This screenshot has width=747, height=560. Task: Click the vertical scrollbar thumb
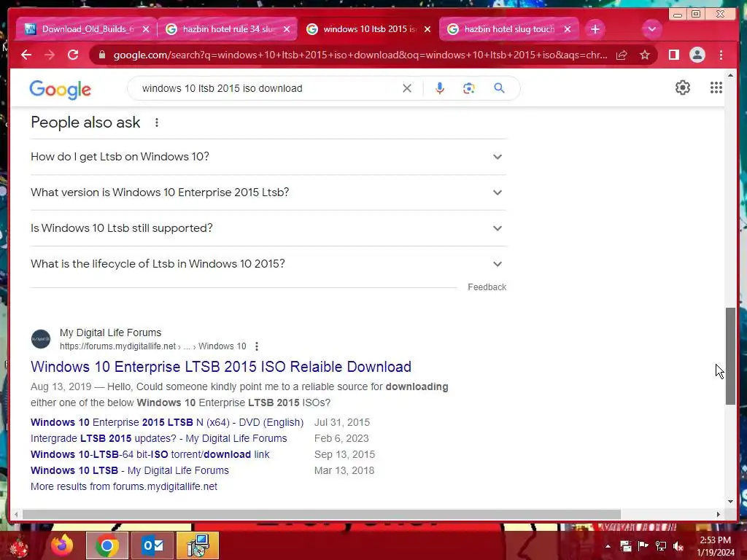click(x=730, y=356)
